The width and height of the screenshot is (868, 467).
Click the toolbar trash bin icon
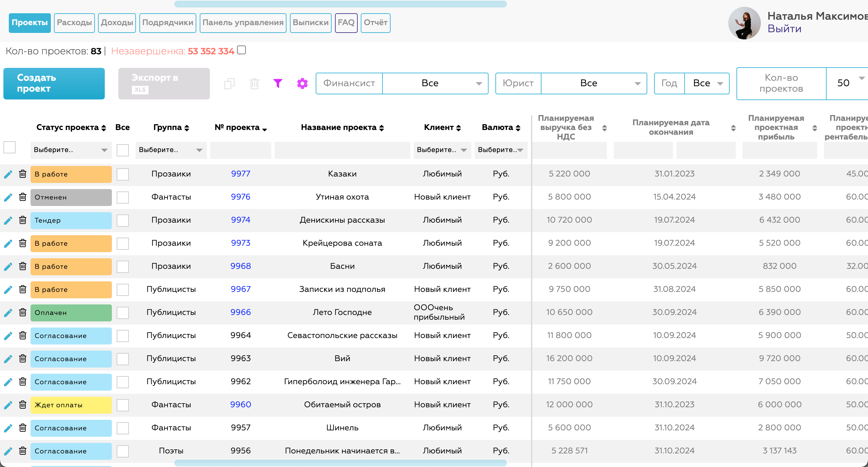[x=254, y=83]
